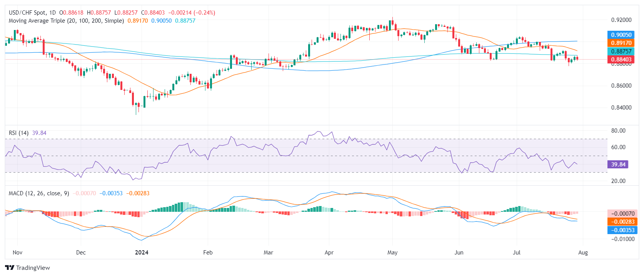This screenshot has width=644, height=276.
Task: Click the blue -0.00353 MACD line tag
Action: pyautogui.click(x=622, y=230)
